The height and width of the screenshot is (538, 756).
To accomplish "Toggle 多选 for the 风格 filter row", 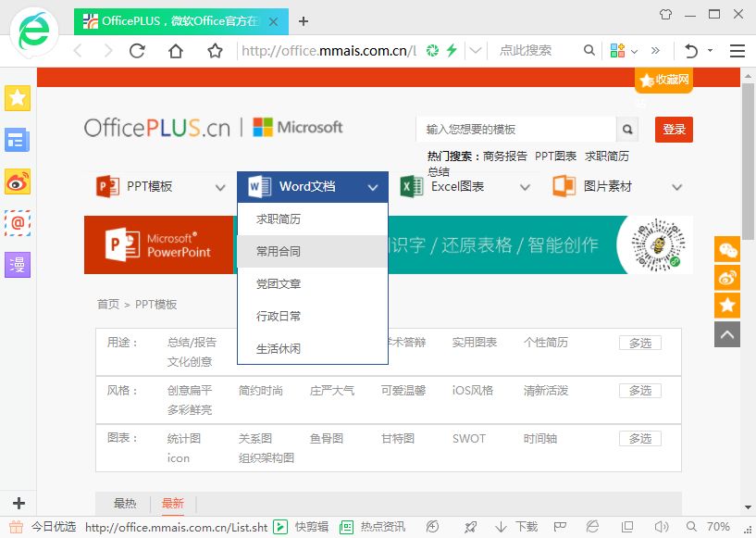I will (x=639, y=391).
